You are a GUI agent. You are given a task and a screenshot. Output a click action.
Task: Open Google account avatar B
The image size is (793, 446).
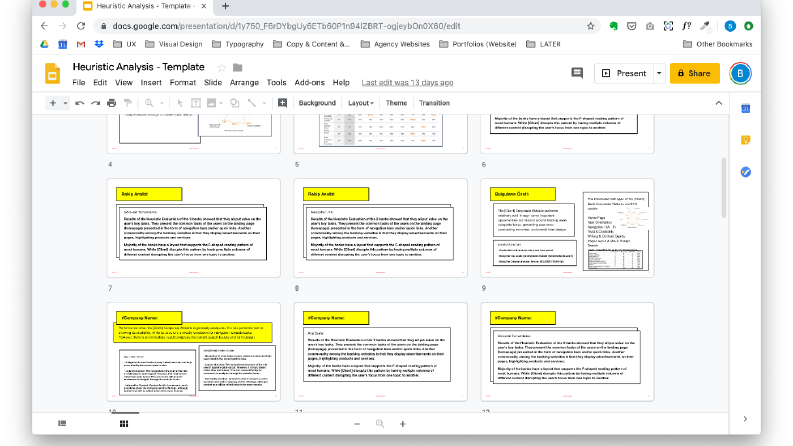740,73
